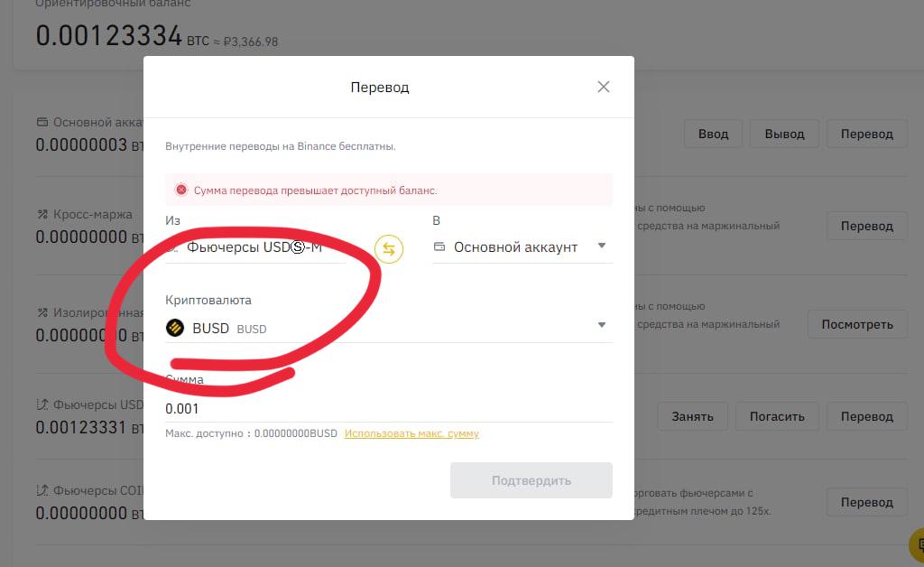Click the wallet icon beside Основной аккаунт in dialog
Image resolution: width=924 pixels, height=567 pixels.
[x=439, y=246]
